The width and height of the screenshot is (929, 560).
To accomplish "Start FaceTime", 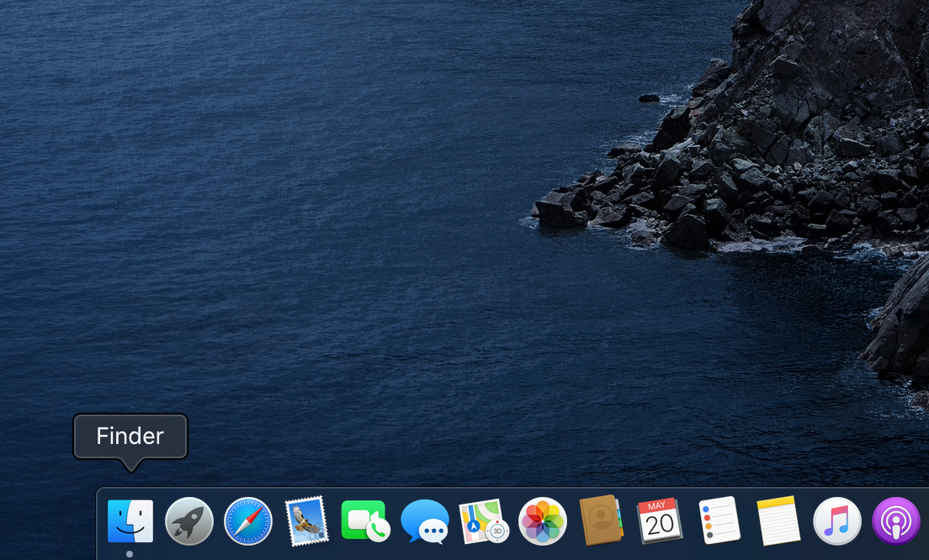I will [x=365, y=521].
